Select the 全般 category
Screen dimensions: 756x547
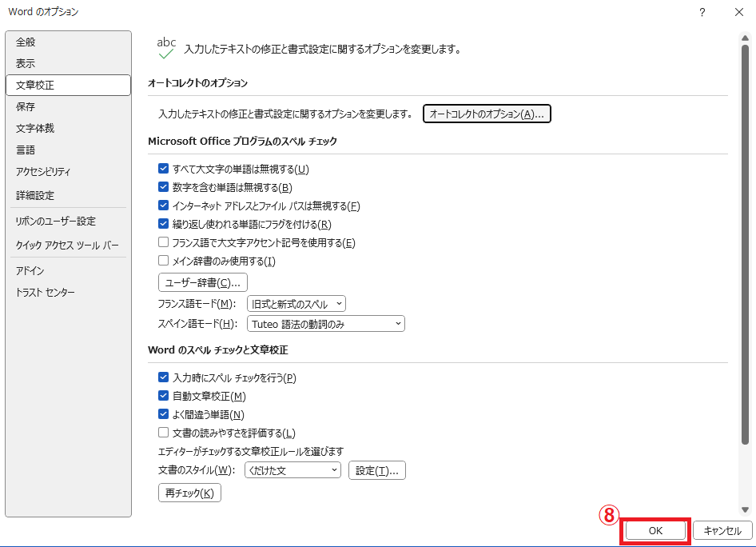tap(68, 42)
